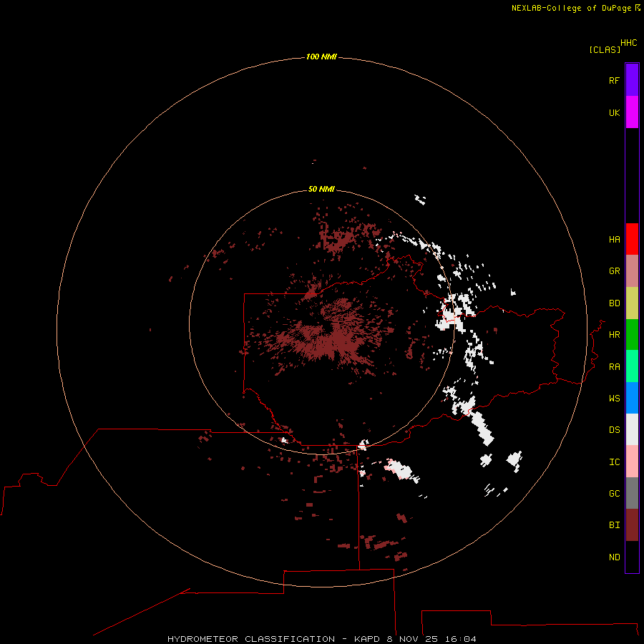Click the UK magenta legend swatch

(632, 112)
